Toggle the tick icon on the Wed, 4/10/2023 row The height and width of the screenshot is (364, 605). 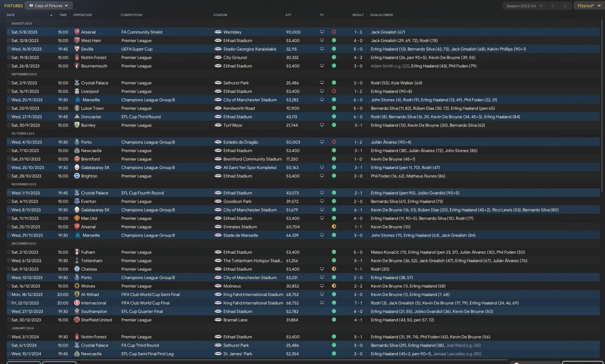[x=9, y=142]
